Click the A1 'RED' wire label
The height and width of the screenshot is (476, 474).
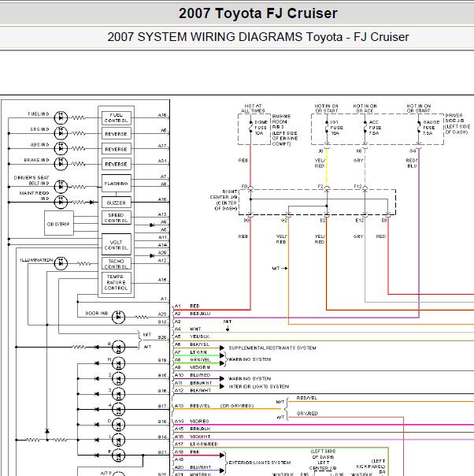[194, 306]
